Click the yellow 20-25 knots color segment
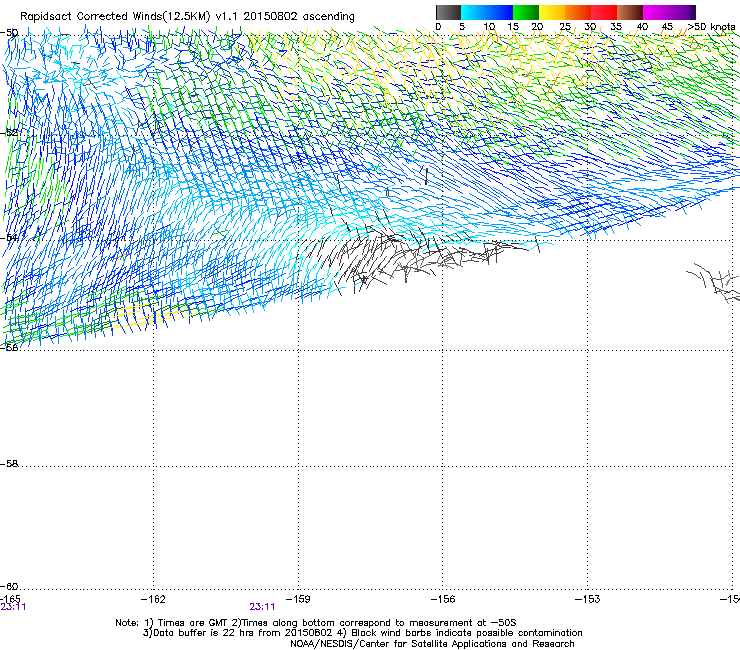Screen dimensions: 740x650 [552, 12]
